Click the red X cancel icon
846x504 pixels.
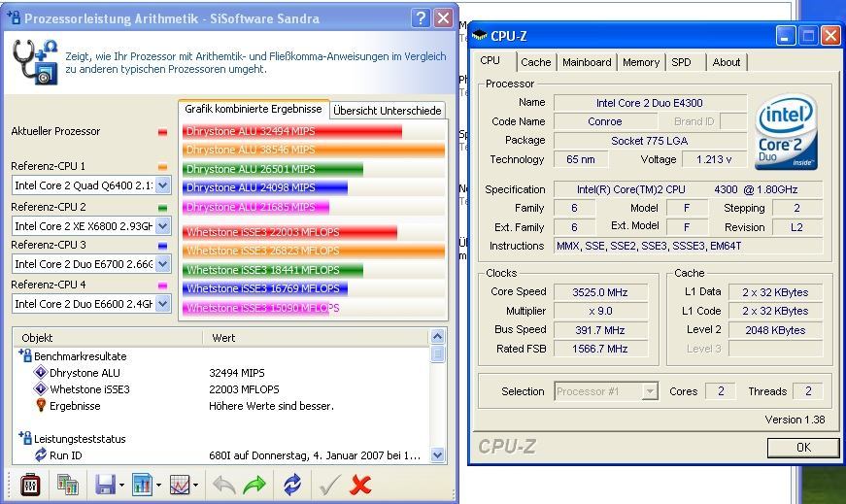click(x=360, y=485)
